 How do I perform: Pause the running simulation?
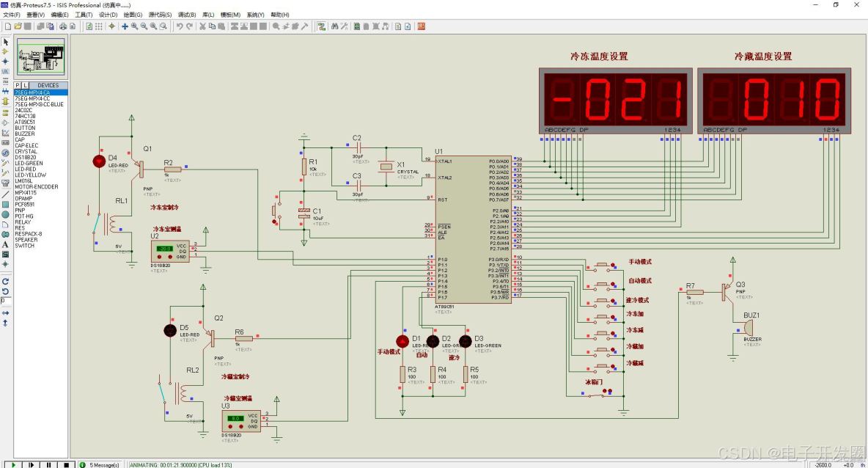(48, 464)
